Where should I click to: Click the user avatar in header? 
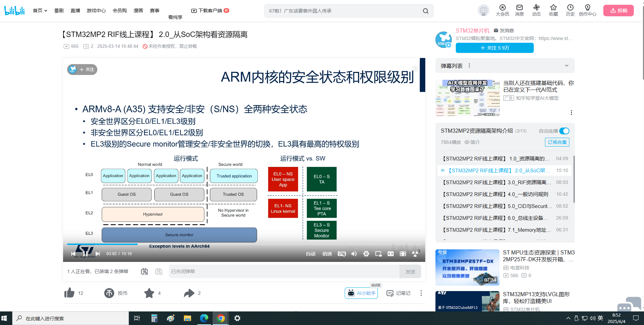click(x=484, y=11)
